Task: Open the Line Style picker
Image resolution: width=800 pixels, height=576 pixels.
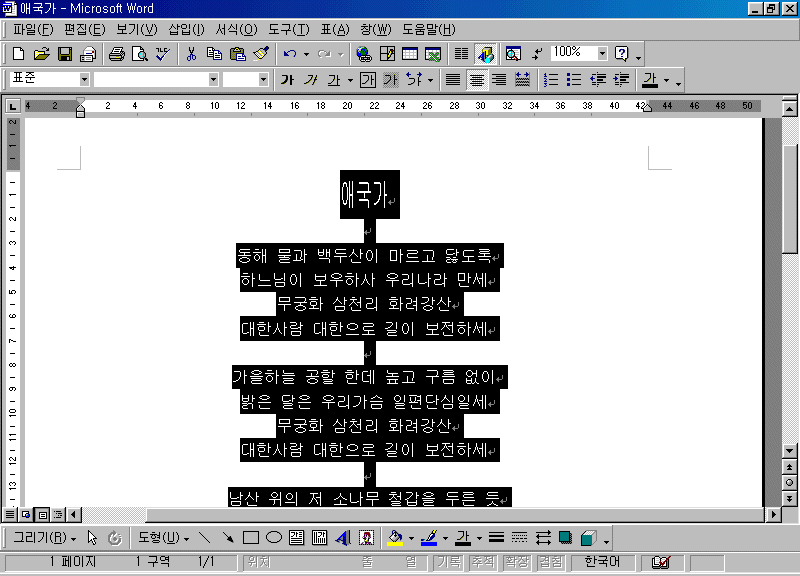Action: point(496,538)
